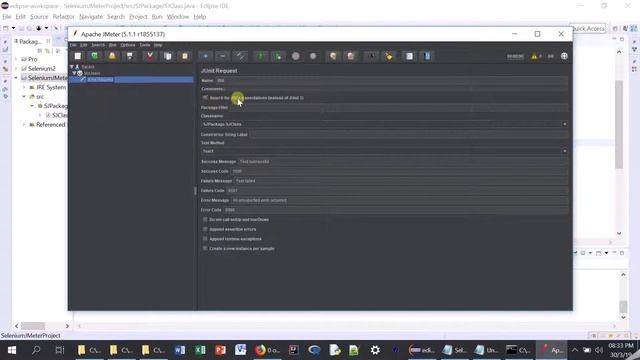
Task: Expand Referenced Libraries node in Eclipse
Action: pos(24,124)
